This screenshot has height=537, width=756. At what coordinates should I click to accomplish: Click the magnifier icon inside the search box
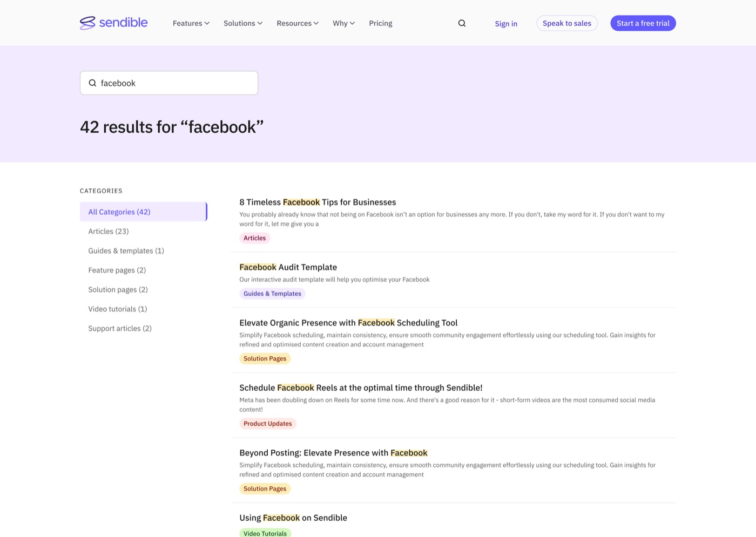point(92,83)
